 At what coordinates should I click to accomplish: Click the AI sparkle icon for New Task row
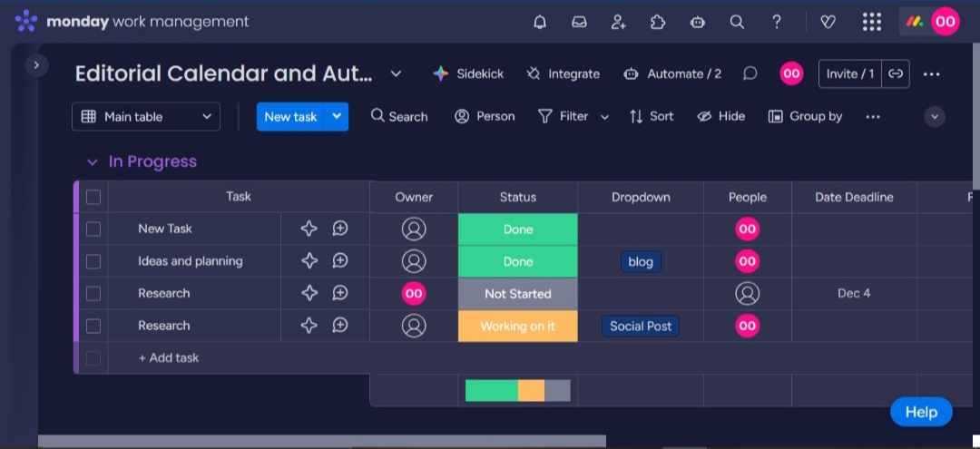pos(309,229)
